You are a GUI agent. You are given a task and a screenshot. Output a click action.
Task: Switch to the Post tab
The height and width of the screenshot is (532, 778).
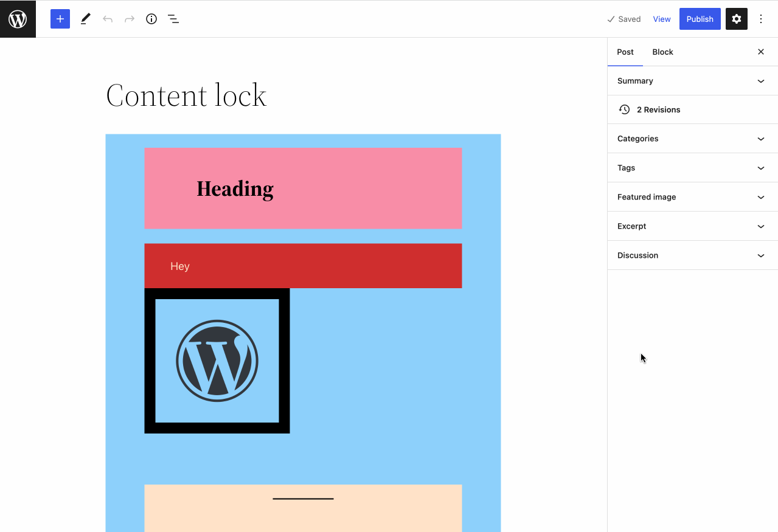(625, 52)
